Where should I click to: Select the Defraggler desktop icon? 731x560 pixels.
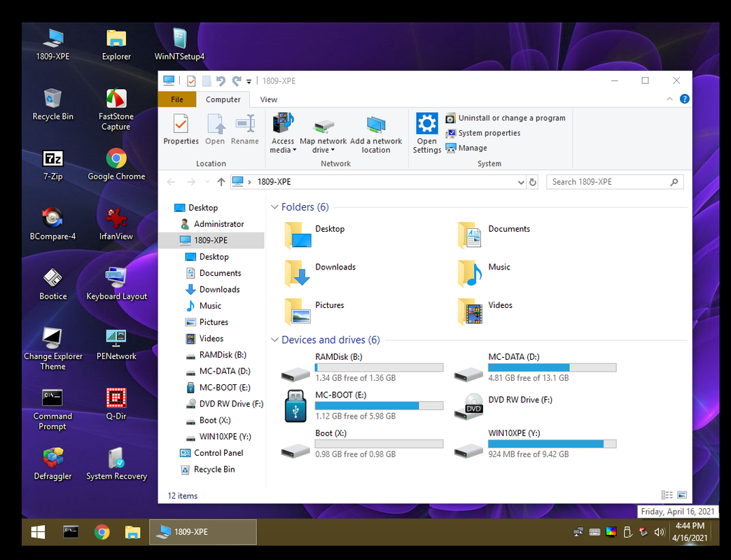[53, 464]
